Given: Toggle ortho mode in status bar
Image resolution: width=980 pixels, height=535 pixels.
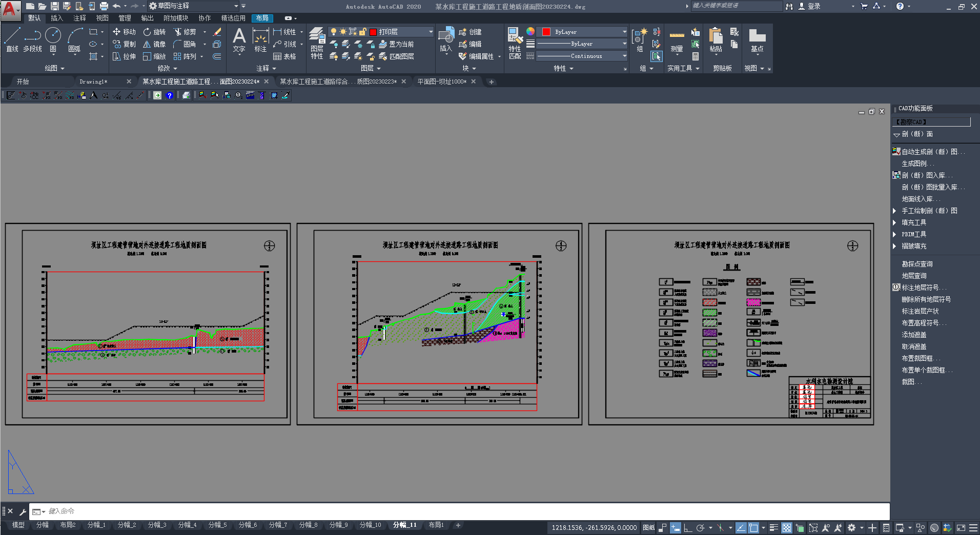Looking at the screenshot, I should (x=688, y=527).
